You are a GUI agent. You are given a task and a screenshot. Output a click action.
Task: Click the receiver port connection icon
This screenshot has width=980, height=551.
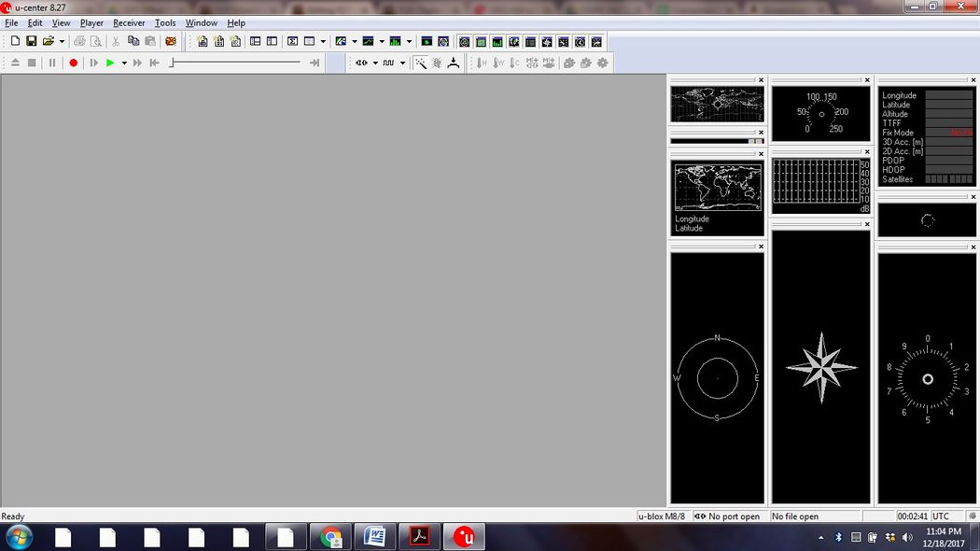[x=361, y=63]
